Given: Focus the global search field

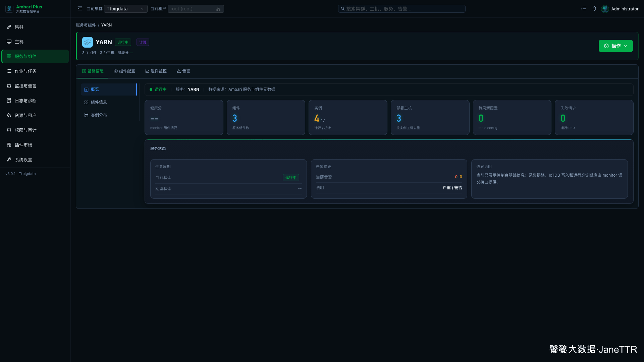Looking at the screenshot, I should point(402,9).
